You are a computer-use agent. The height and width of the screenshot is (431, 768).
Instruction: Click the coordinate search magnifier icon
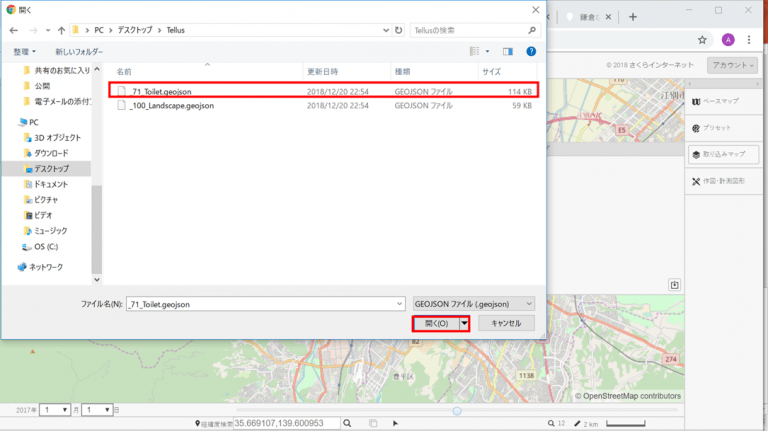(x=347, y=423)
